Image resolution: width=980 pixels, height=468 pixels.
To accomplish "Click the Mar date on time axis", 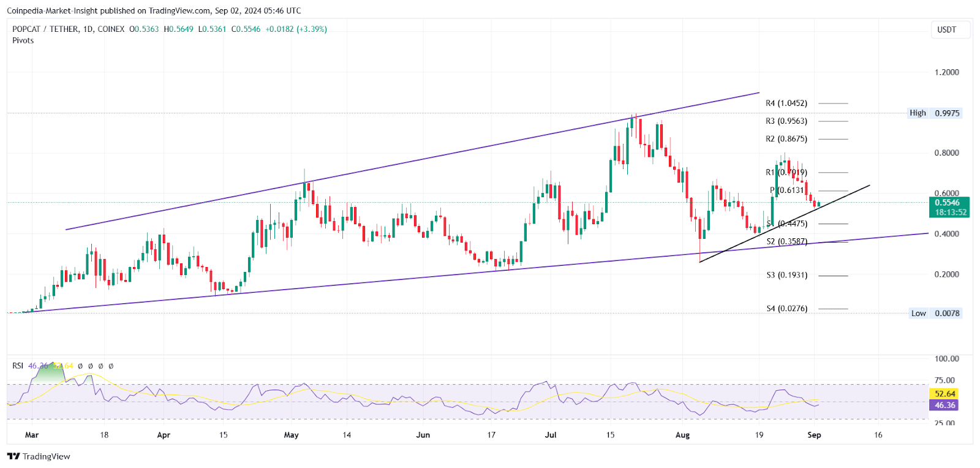I will coord(32,435).
